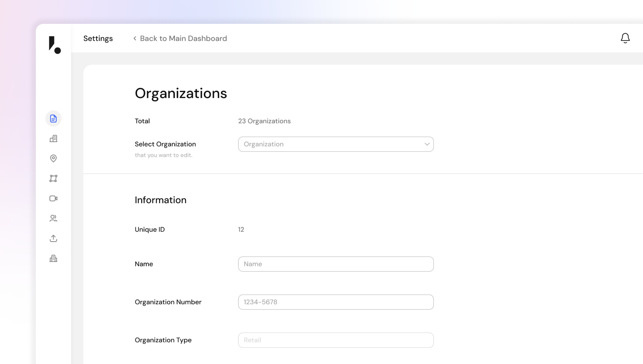
Task: Click the Settings header title
Action: pyautogui.click(x=98, y=38)
